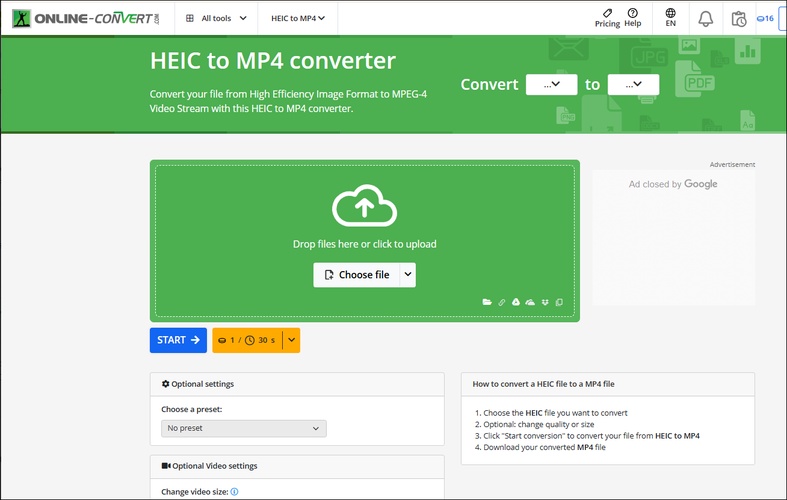The image size is (787, 500).
Task: Click the Optional Video settings header
Action: coord(297,466)
